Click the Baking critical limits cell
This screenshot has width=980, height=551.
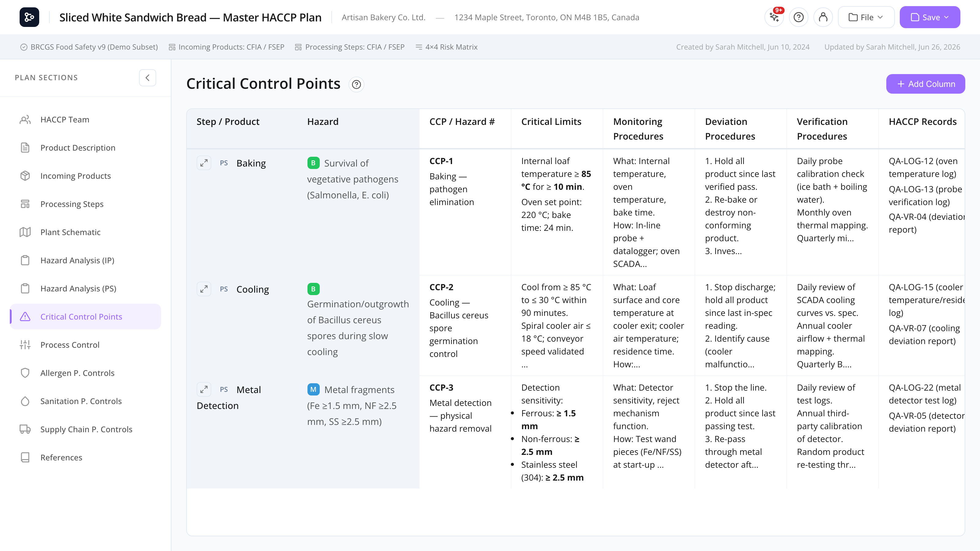coord(556,212)
